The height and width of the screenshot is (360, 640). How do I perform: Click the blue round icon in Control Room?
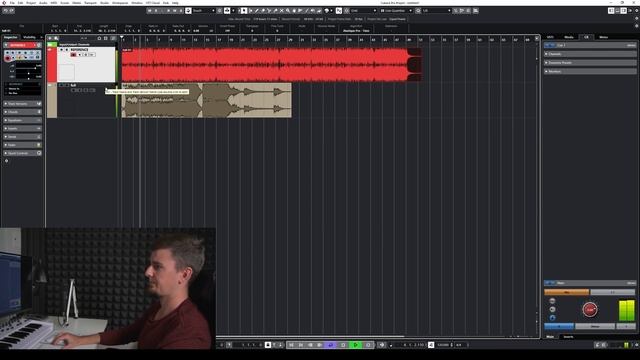(x=552, y=318)
